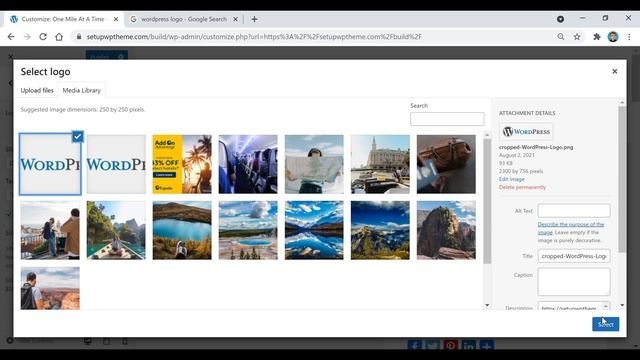
Task: Select the couple on balcony thumbnail
Action: coord(50,230)
